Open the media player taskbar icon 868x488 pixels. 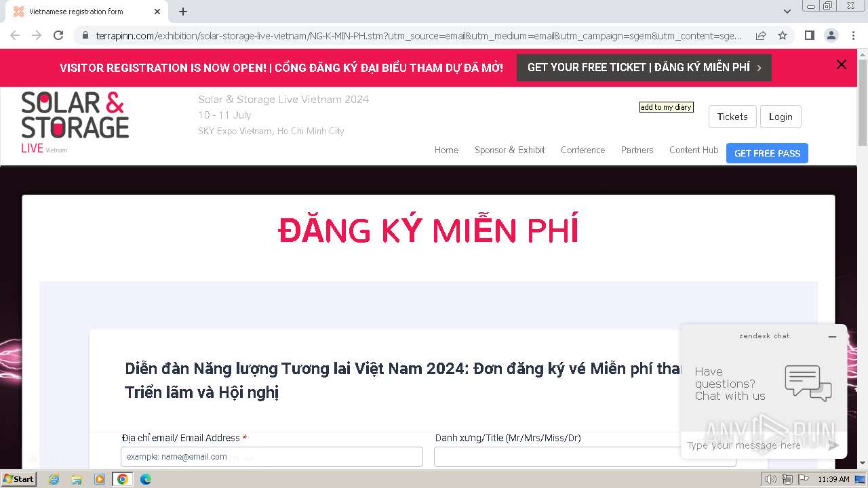(100, 479)
